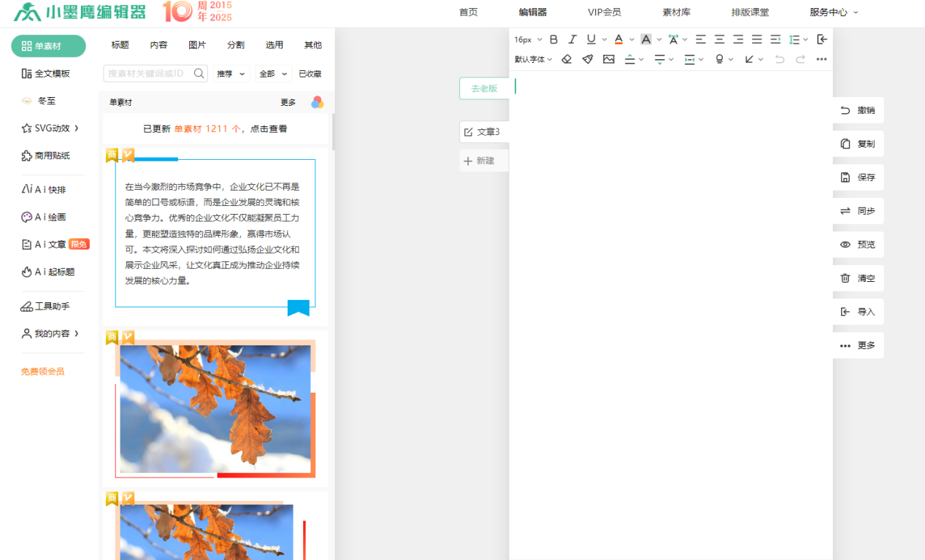Click the 保存 save button
Viewport: 925px width, 560px height.
tap(858, 177)
